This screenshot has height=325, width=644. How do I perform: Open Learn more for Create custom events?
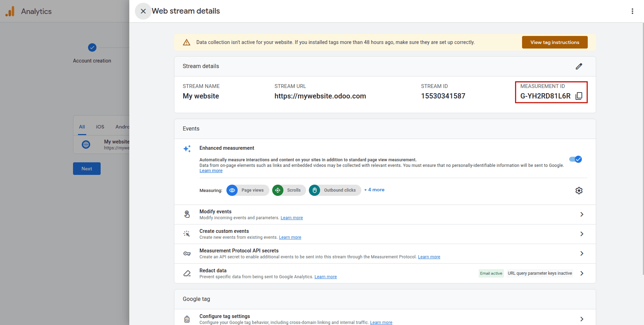(x=290, y=237)
